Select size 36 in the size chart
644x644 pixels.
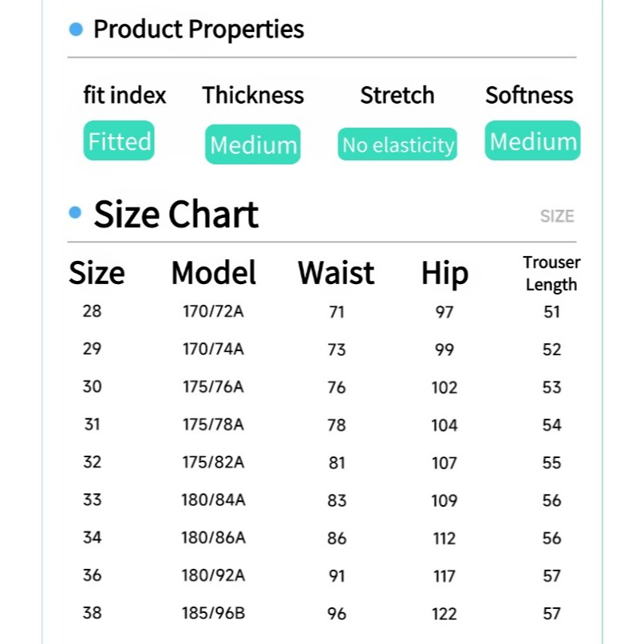tap(93, 575)
